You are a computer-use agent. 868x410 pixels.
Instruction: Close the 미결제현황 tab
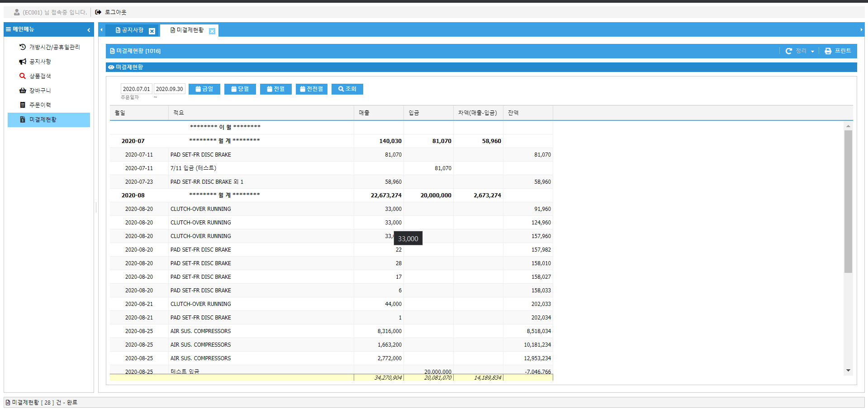(212, 31)
